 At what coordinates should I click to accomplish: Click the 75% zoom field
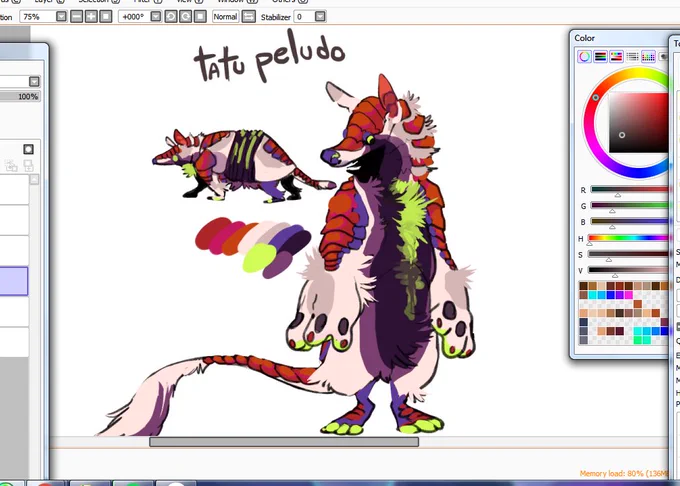(38, 17)
